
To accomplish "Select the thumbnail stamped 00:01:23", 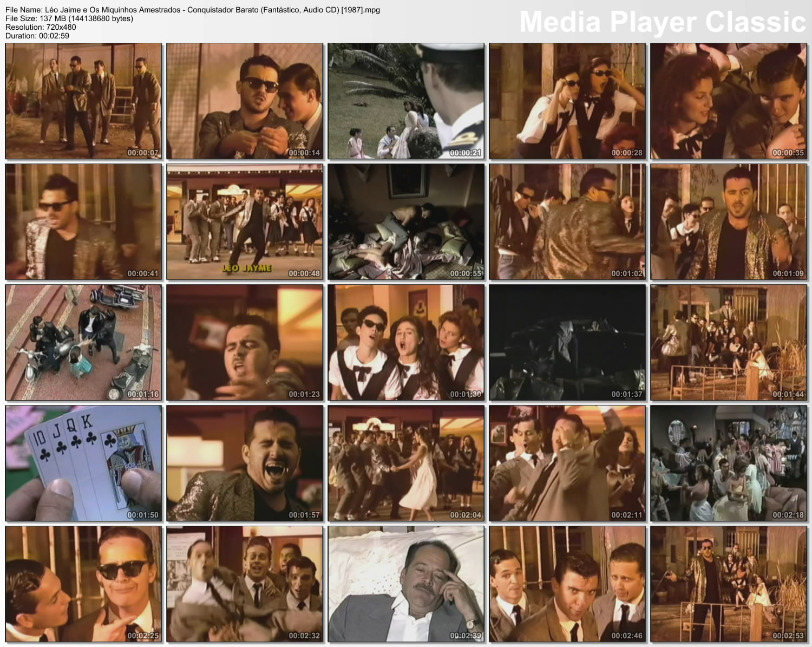I will [245, 343].
